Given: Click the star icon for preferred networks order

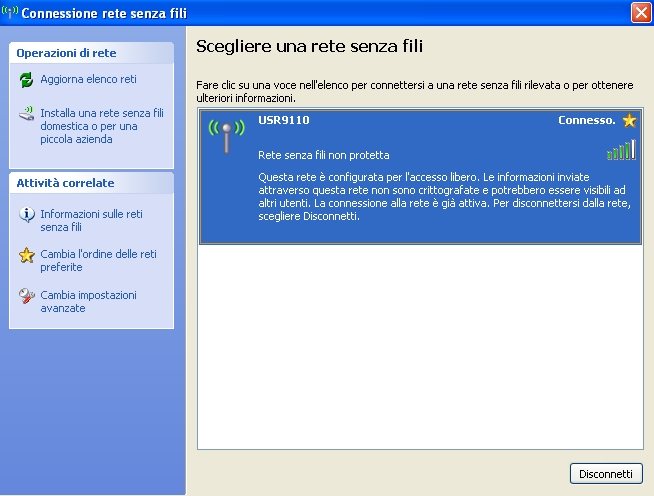Looking at the screenshot, I should pyautogui.click(x=27, y=255).
